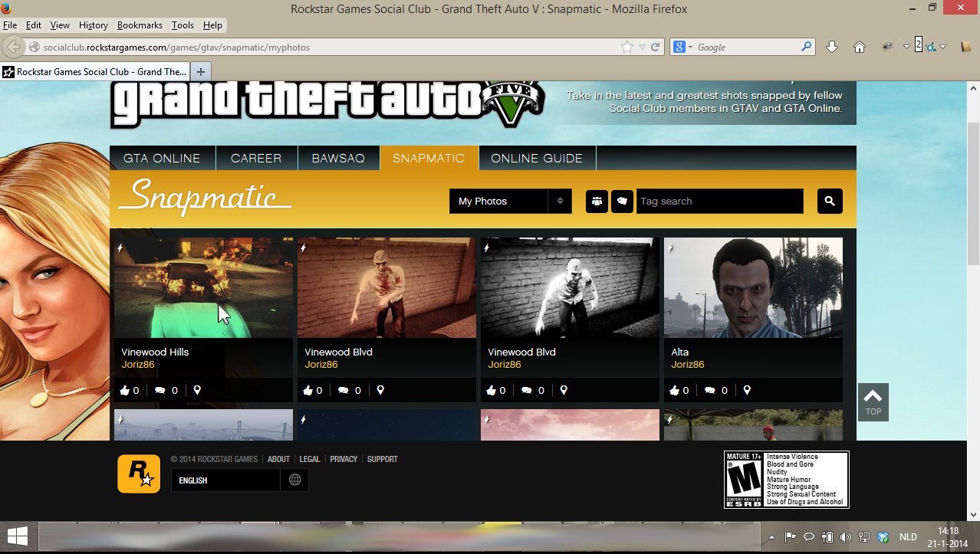This screenshot has height=554, width=980.
Task: Click the Snapmatic script logo
Action: point(206,197)
